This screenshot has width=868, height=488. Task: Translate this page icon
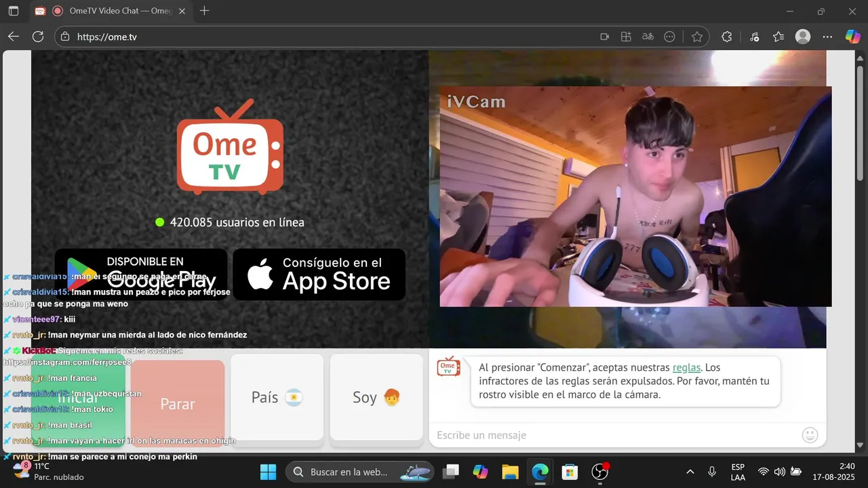point(648,37)
